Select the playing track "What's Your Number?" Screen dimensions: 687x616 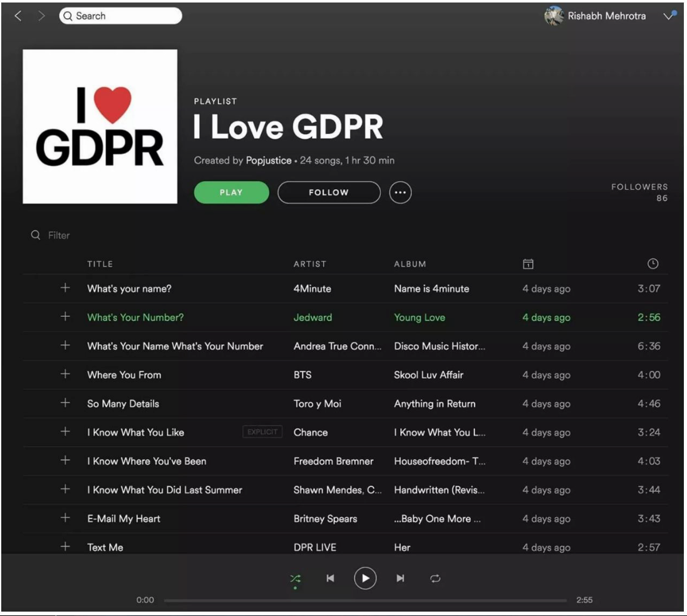(135, 317)
